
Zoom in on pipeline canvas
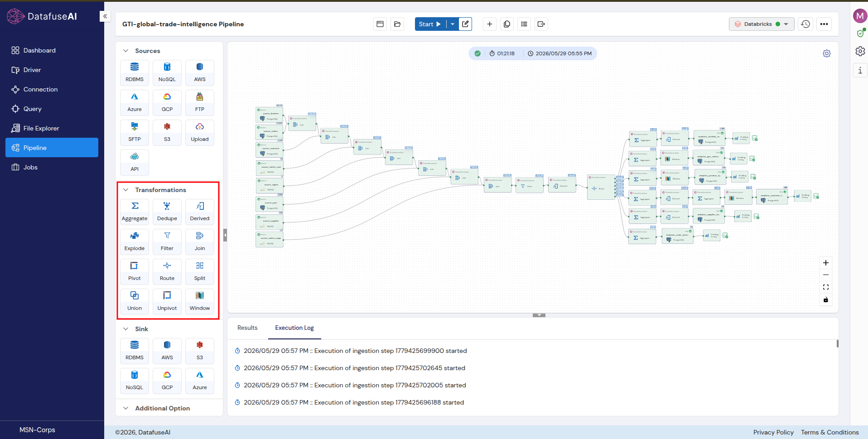tap(826, 263)
